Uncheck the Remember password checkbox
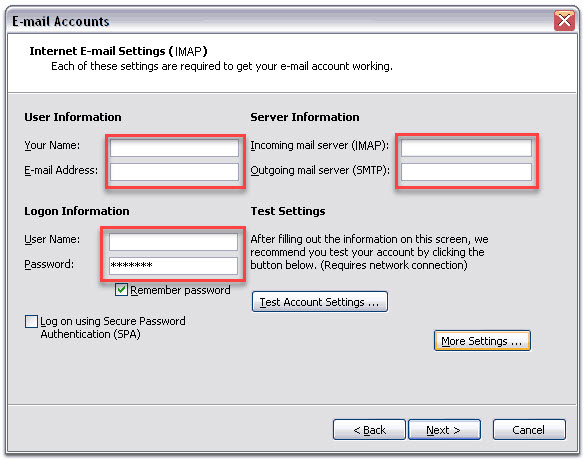 121,290
